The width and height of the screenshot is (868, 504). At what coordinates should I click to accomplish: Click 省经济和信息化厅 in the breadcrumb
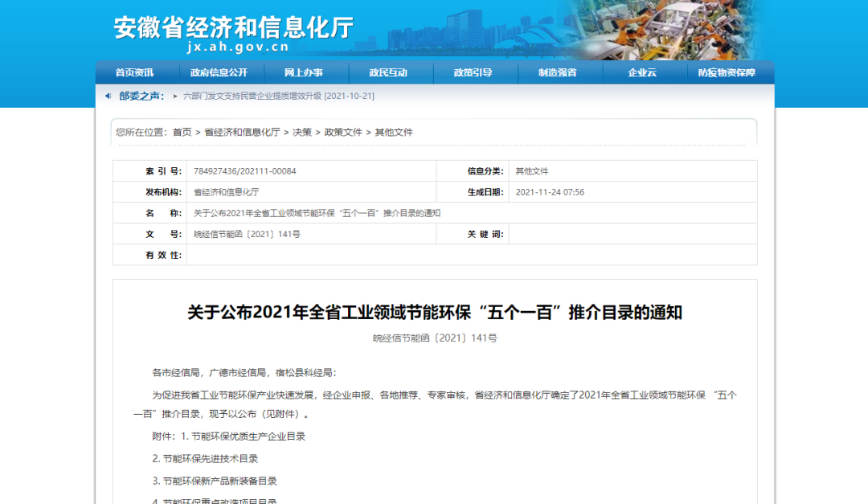242,132
